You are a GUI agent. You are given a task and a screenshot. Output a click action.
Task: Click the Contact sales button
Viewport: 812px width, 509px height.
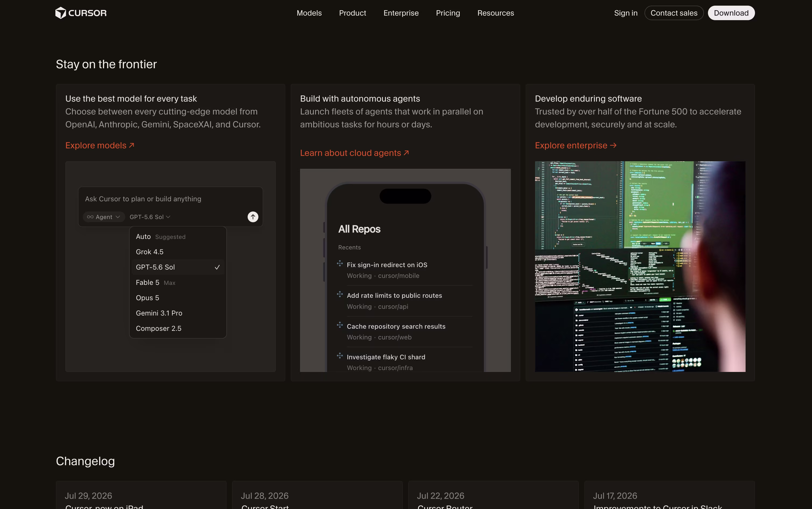click(x=674, y=13)
